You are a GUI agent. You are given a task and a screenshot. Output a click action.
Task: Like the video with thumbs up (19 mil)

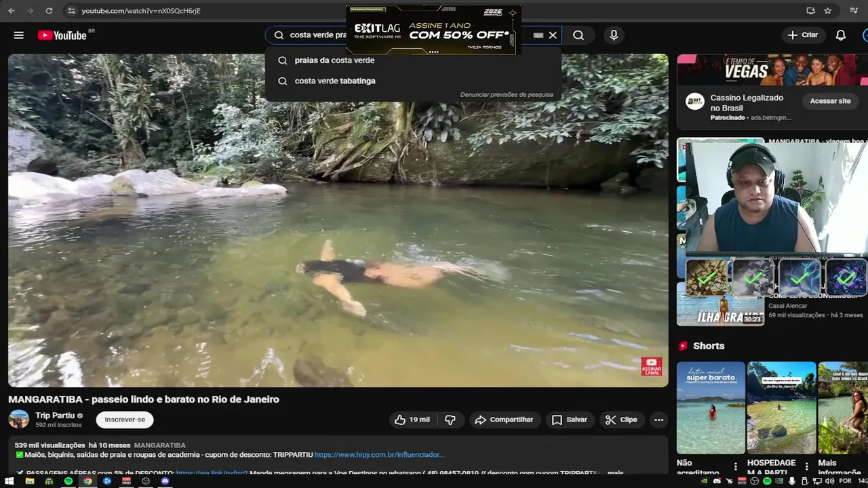pos(412,420)
